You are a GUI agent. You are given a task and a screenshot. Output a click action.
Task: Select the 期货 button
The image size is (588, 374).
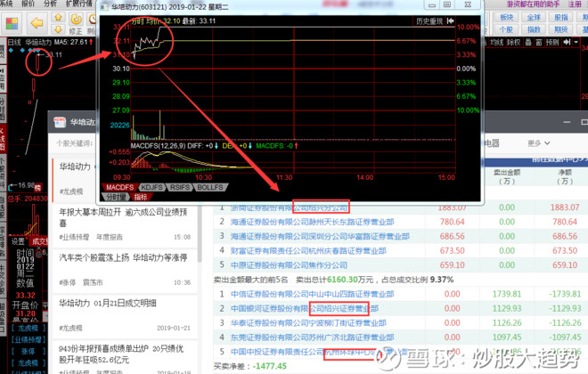point(561,29)
